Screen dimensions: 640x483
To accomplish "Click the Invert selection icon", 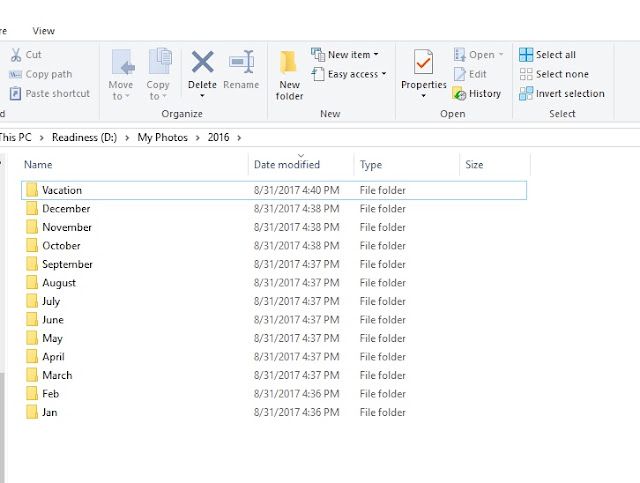I will 526,93.
